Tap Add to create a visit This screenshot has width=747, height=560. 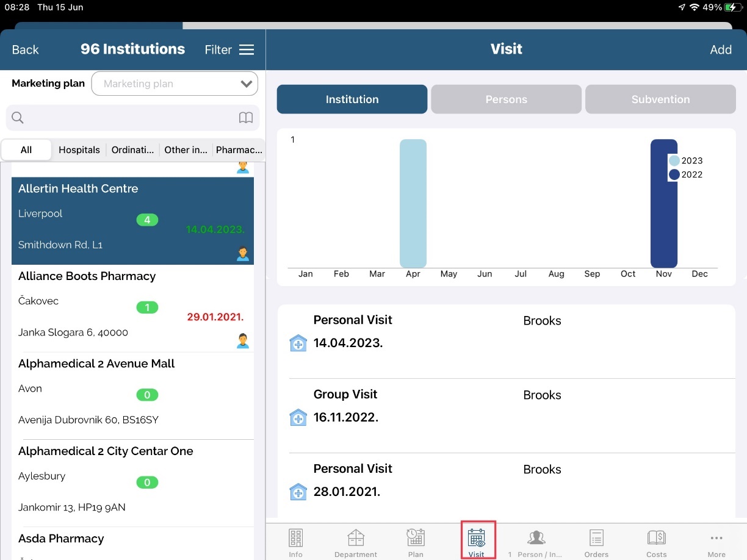point(720,50)
